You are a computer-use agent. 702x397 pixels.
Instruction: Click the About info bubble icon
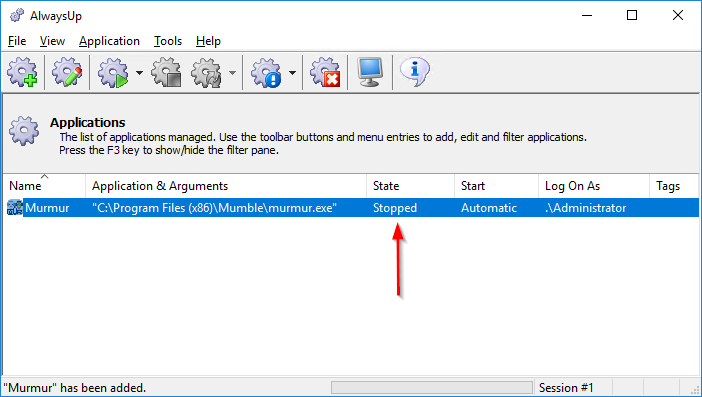pyautogui.click(x=415, y=72)
